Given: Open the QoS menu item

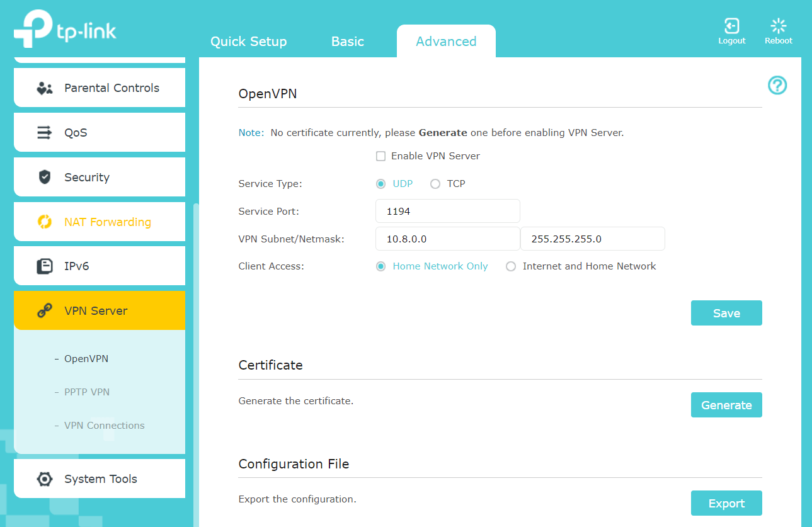Looking at the screenshot, I should (x=100, y=133).
